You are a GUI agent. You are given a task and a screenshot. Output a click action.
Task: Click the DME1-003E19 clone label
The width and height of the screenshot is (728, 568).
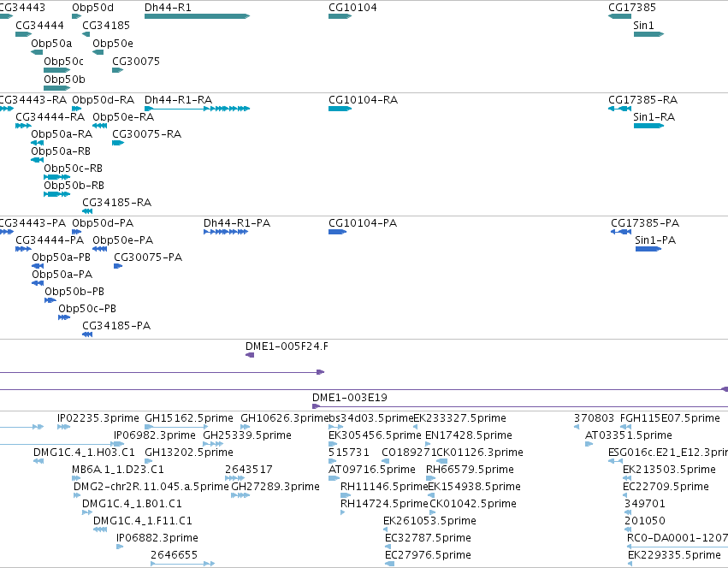350,398
